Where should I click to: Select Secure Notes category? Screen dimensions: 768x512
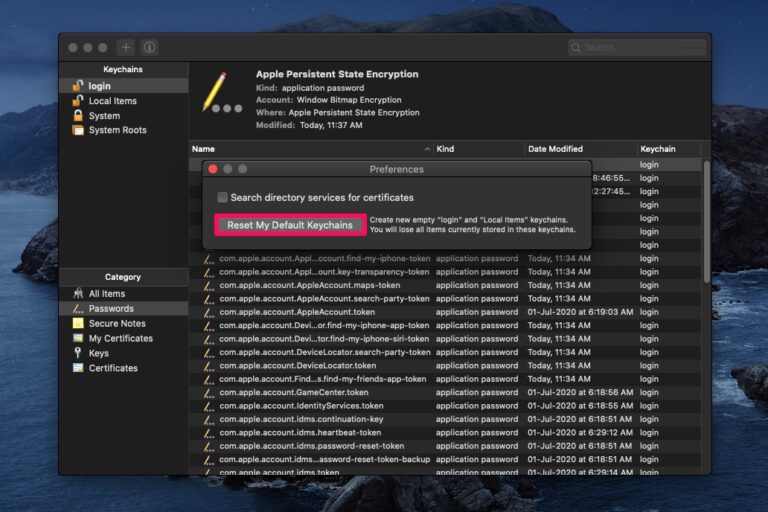pyautogui.click(x=117, y=323)
